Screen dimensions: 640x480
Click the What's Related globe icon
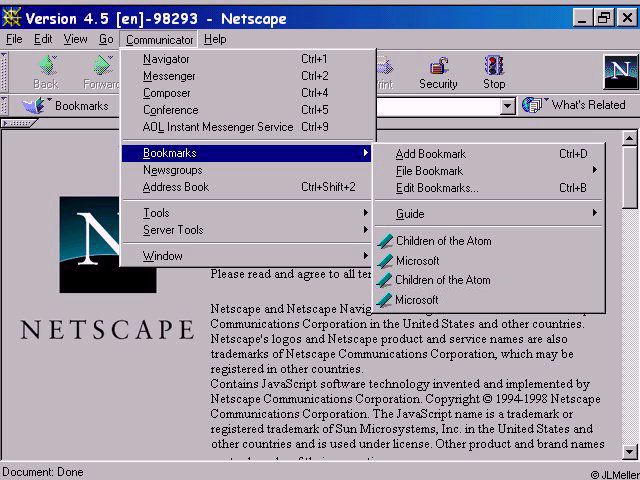point(533,105)
